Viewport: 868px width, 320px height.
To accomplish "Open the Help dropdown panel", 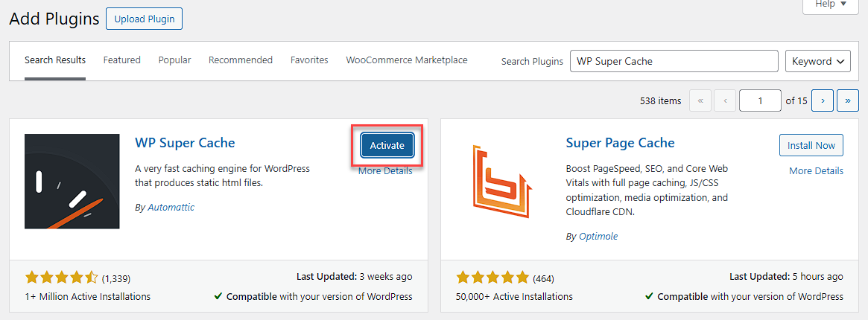I will [830, 4].
